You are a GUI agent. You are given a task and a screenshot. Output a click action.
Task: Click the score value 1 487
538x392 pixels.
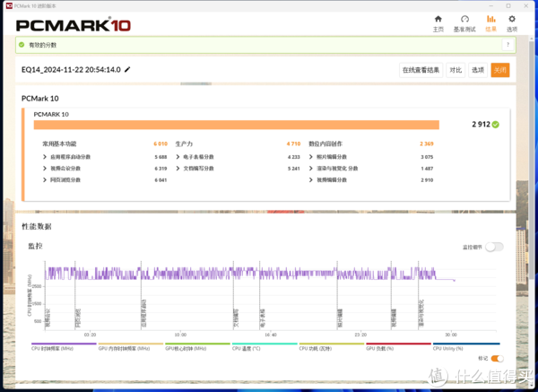[x=427, y=169]
